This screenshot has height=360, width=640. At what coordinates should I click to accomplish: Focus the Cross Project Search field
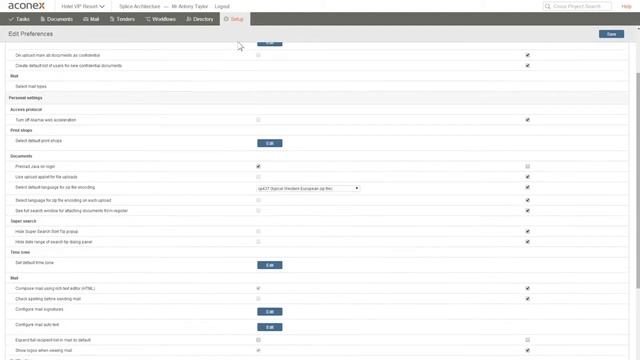[577, 6]
